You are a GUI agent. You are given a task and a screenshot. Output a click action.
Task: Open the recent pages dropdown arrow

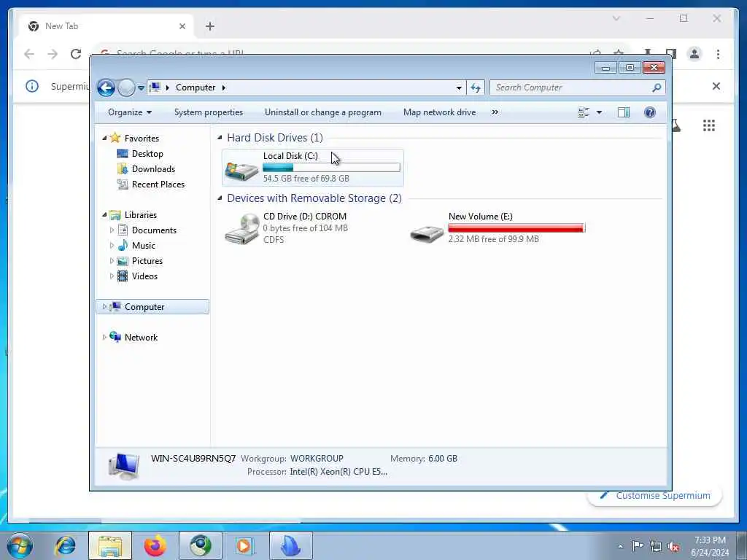tap(141, 88)
